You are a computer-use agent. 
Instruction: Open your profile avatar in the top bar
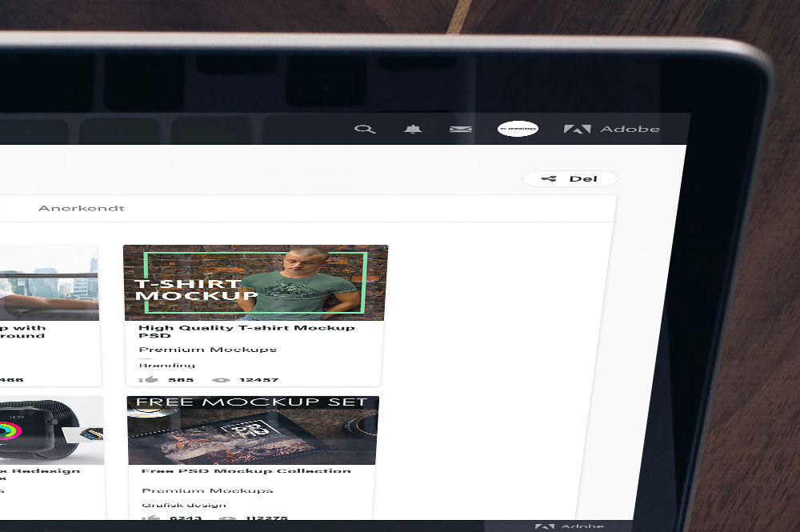pos(517,128)
